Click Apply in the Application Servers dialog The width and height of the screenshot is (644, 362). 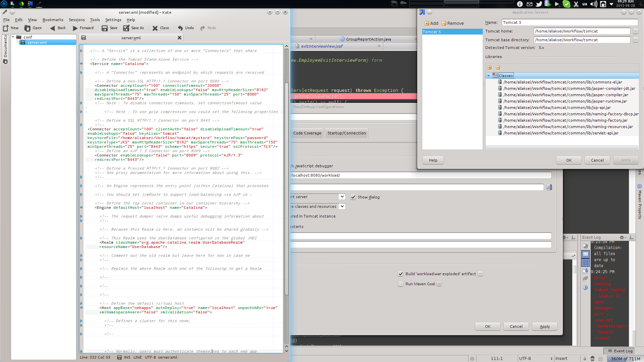tap(625, 160)
